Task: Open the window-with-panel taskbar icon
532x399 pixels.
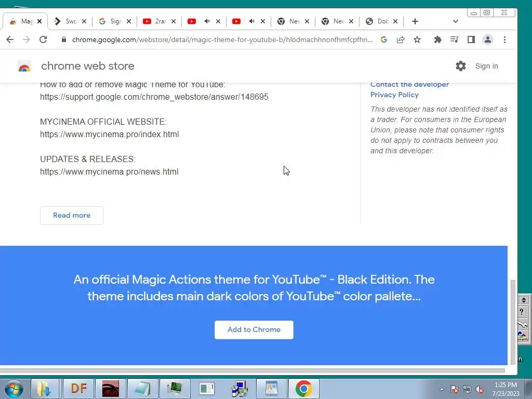Action: (x=207, y=389)
